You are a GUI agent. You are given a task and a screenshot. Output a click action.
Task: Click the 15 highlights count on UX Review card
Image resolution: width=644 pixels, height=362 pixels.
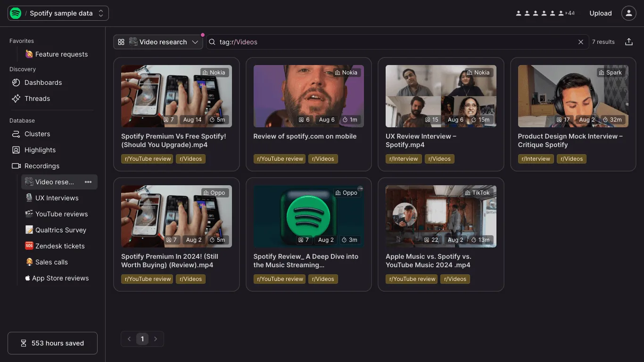point(432,120)
